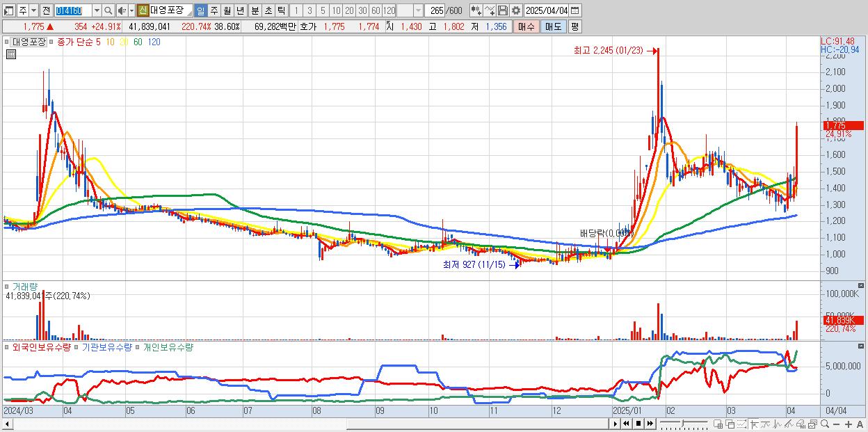Zoom out chart with minus icon
This screenshot has width=868, height=432.
click(836, 424)
